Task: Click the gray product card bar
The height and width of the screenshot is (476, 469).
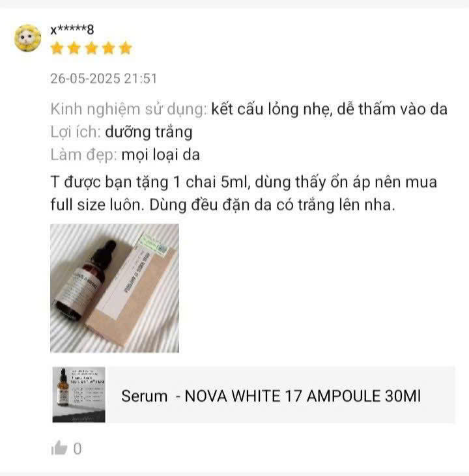Action: coord(253,395)
